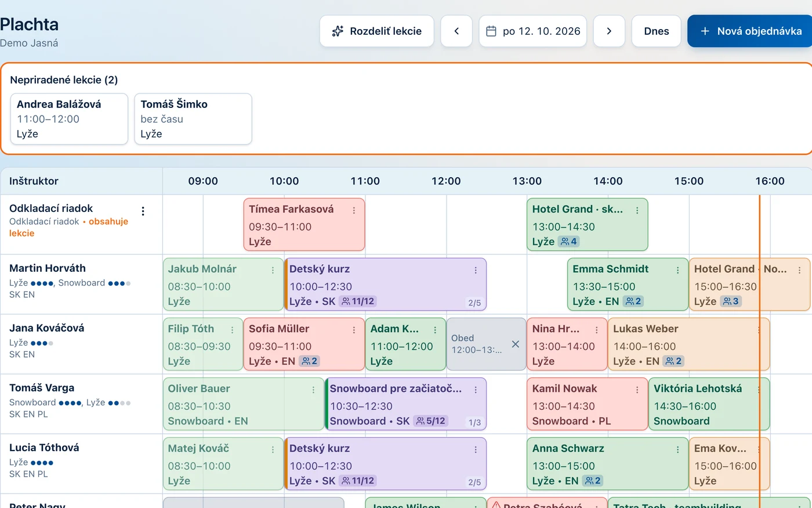Create a new order with Nová objednávka
Image resolution: width=812 pixels, height=508 pixels.
pyautogui.click(x=750, y=31)
